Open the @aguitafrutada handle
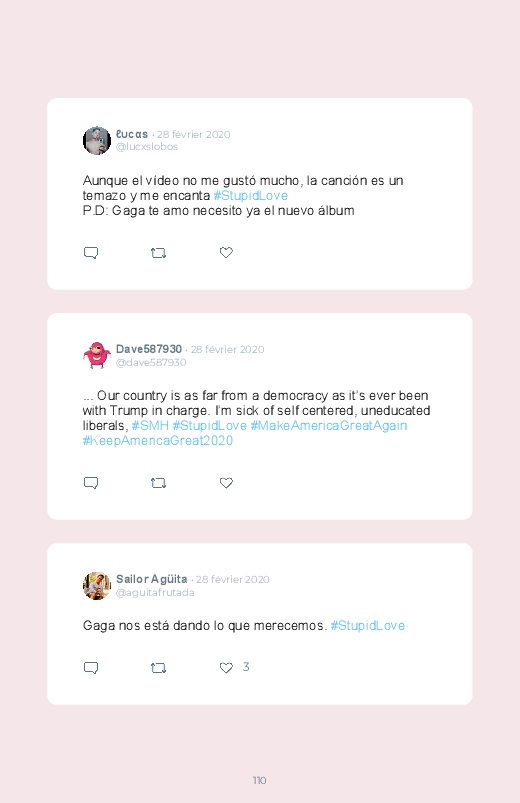The height and width of the screenshot is (803, 520). 155,593
